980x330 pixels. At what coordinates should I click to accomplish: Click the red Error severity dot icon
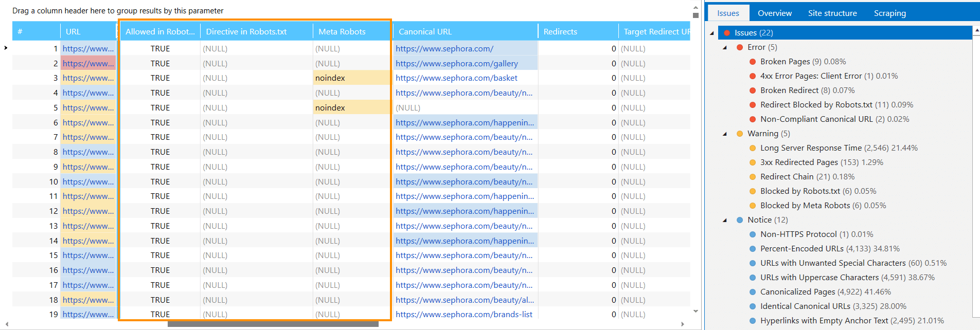click(739, 47)
